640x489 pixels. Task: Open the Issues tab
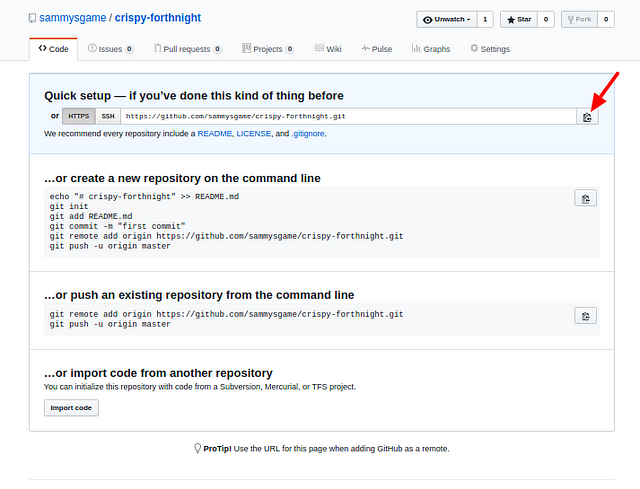point(110,49)
